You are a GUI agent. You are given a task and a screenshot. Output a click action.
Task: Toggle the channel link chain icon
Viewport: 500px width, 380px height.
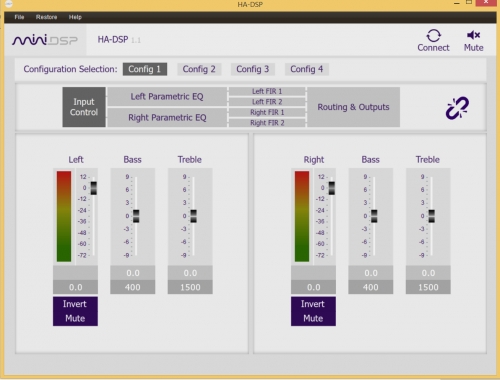pos(457,108)
